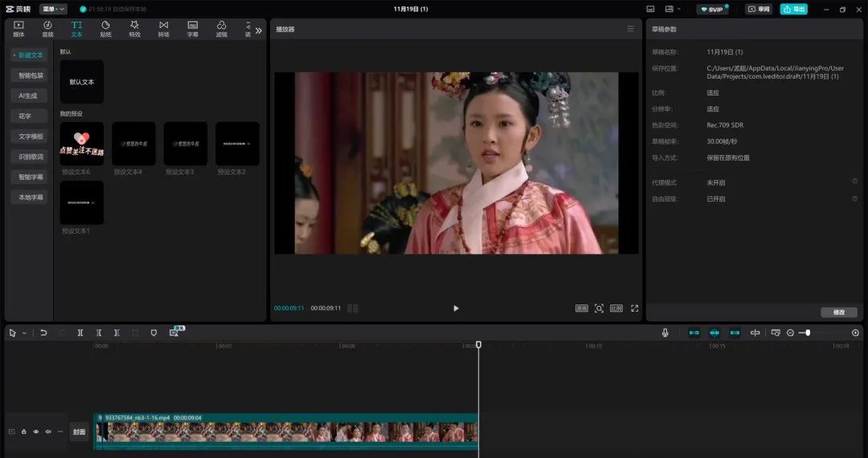This screenshot has height=458, width=868.
Task: Toggle linkage in timeline toolbar
Action: pyautogui.click(x=735, y=333)
